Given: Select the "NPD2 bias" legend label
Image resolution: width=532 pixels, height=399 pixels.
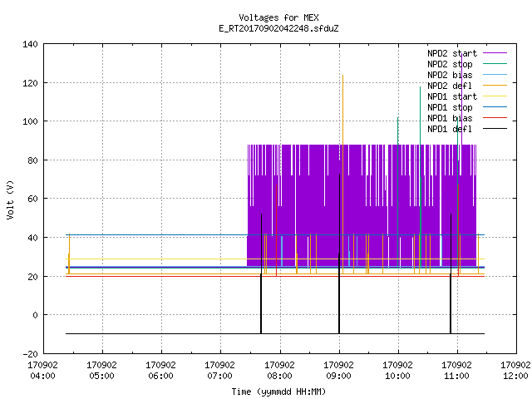Looking at the screenshot, I should click(450, 75).
